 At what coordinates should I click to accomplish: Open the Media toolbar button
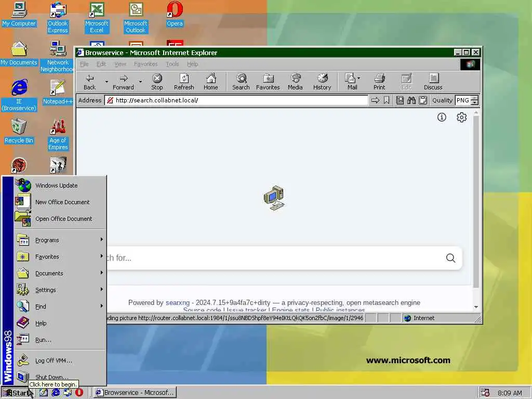(295, 82)
